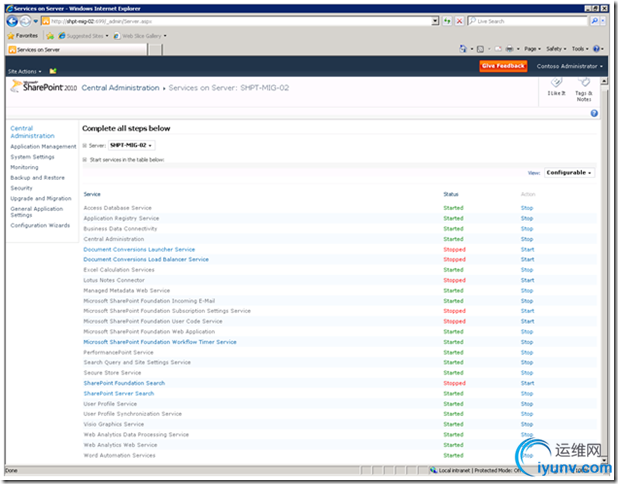Open Security in sidebar

click(x=21, y=188)
